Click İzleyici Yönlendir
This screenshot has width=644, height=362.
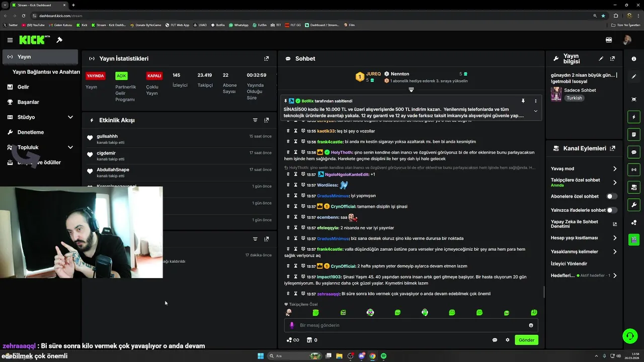tap(569, 263)
